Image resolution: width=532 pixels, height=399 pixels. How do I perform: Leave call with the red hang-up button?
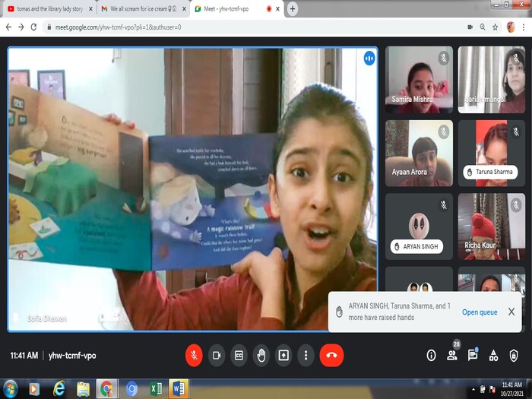(x=331, y=355)
